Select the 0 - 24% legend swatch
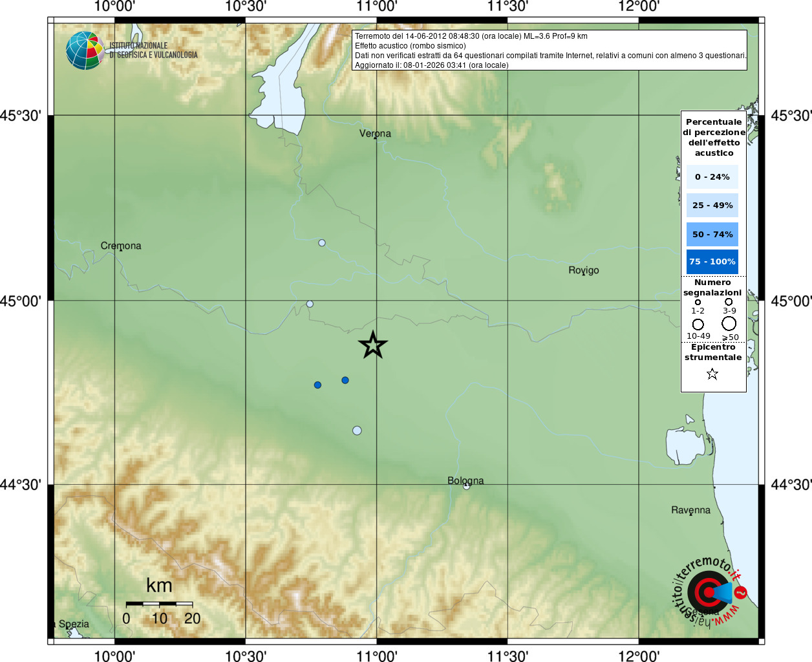Screen dimensions: 812x662 click(x=712, y=176)
